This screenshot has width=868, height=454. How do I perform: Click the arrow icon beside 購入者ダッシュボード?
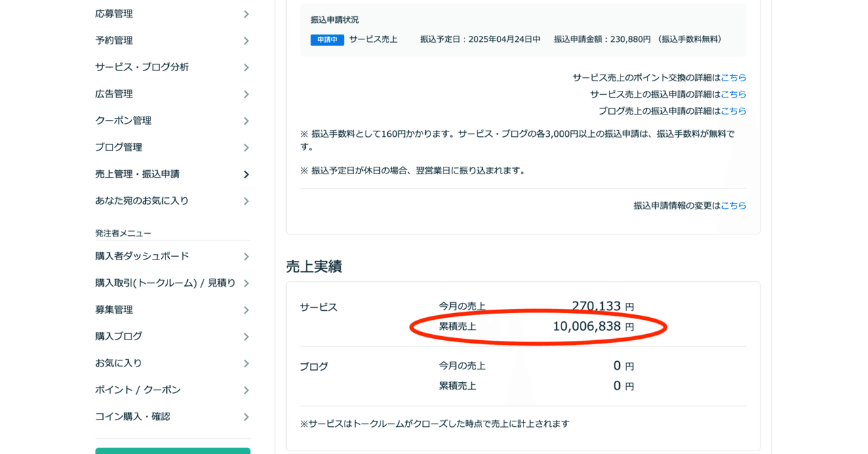point(246,257)
